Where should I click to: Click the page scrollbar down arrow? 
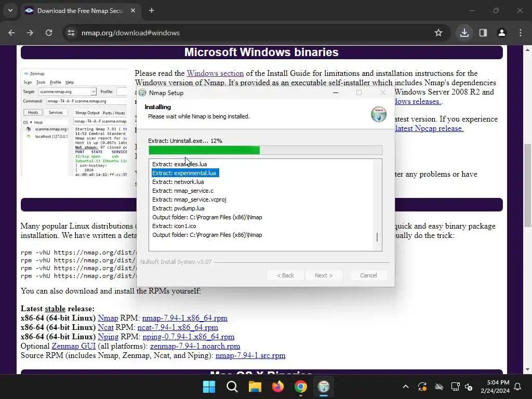[x=527, y=369]
